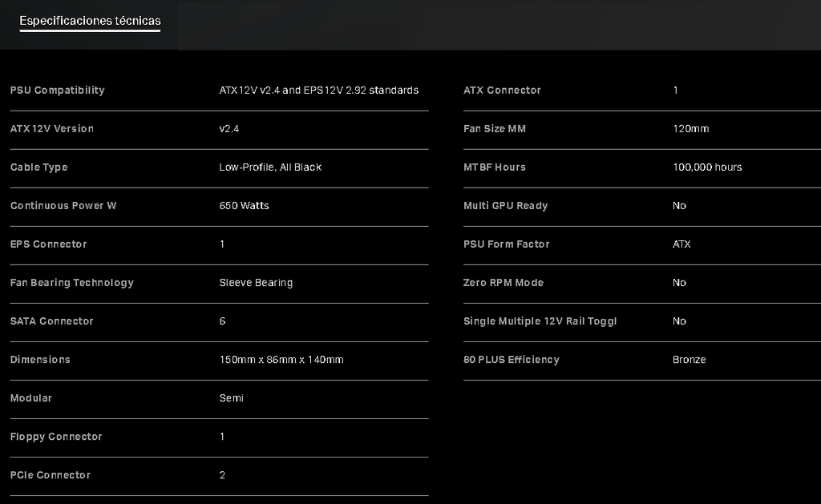Select the Multi GPU Ready label

tap(505, 206)
